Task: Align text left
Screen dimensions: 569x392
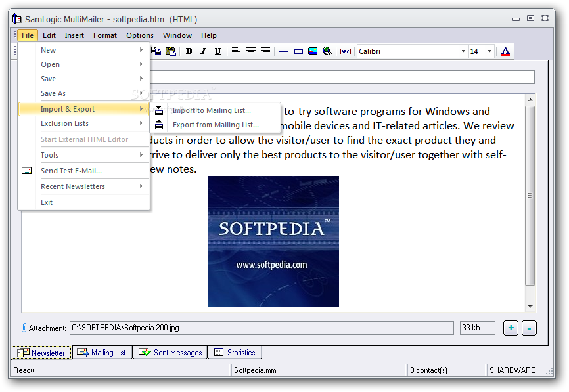Action: (x=237, y=51)
